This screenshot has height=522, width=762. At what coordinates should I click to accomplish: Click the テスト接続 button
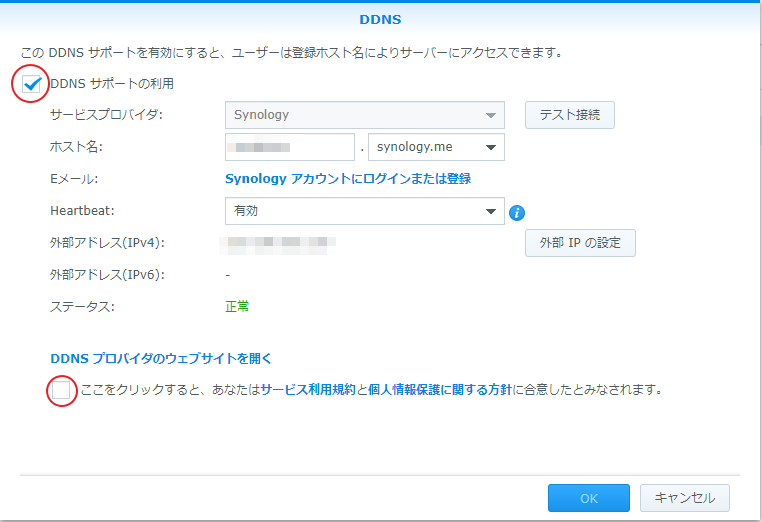[570, 115]
